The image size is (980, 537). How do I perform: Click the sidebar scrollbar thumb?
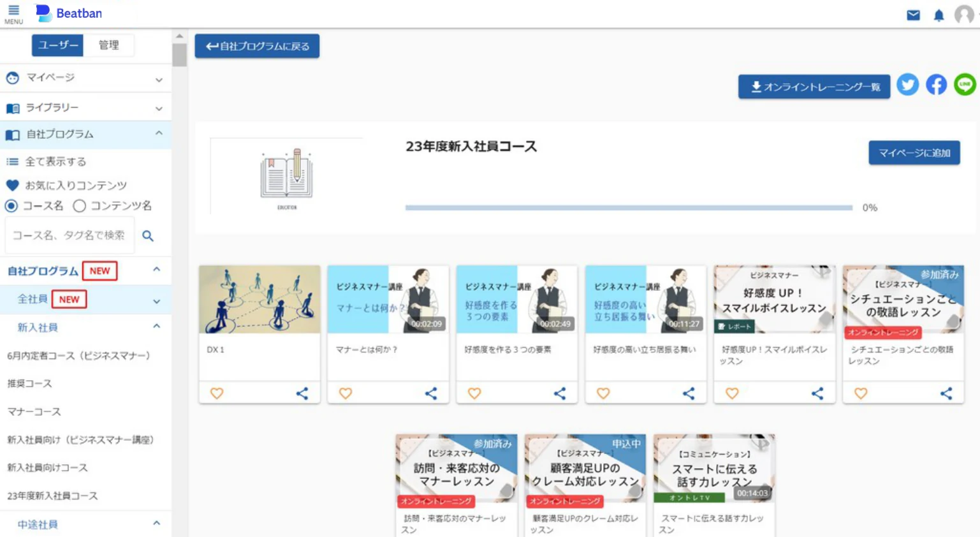point(180,55)
